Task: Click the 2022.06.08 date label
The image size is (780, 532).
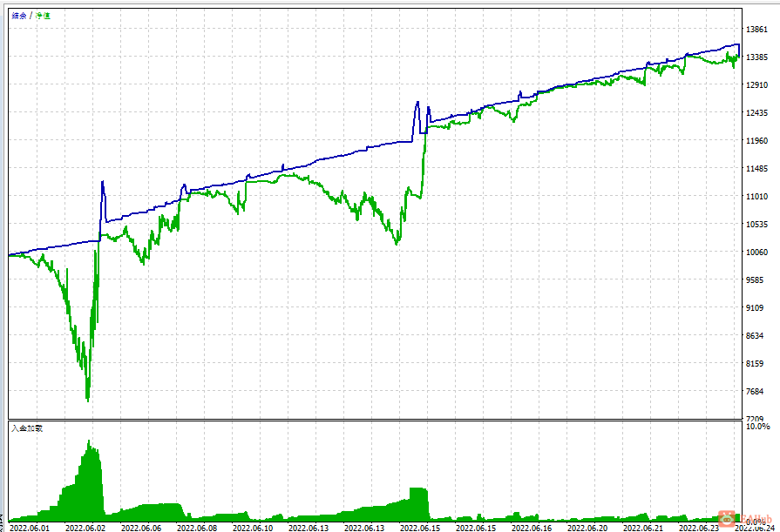Action: (197, 528)
